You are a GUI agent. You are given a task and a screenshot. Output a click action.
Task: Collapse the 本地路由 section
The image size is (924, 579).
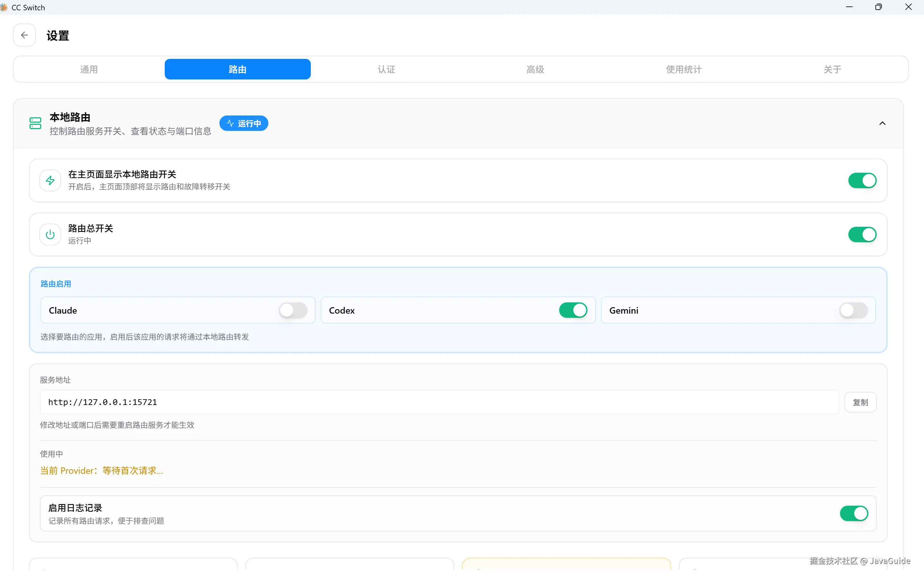882,123
